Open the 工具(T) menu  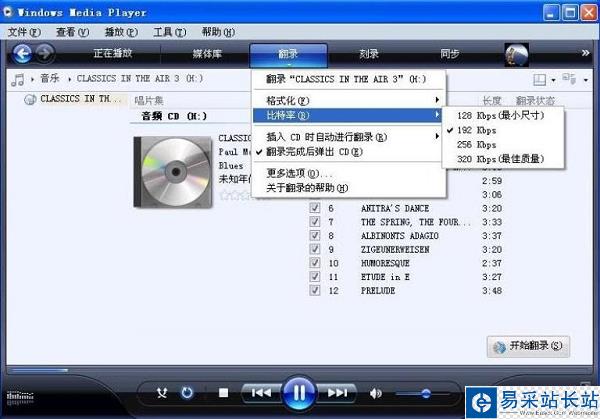(170, 32)
